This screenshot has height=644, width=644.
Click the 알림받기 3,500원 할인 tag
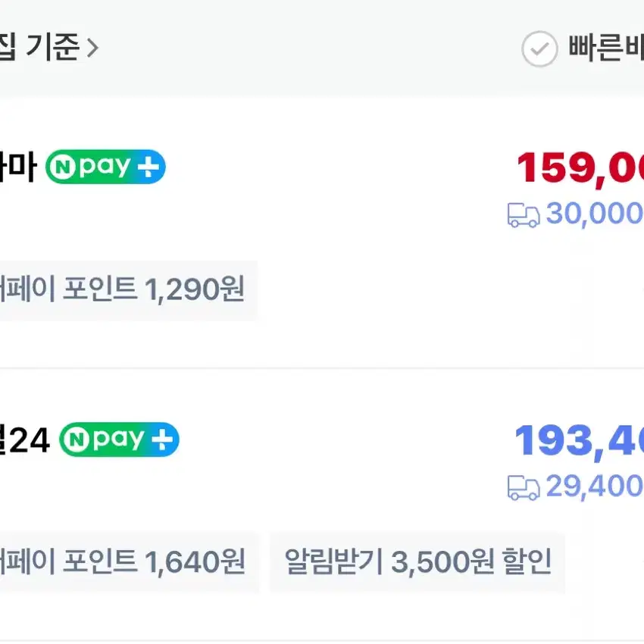point(417,562)
